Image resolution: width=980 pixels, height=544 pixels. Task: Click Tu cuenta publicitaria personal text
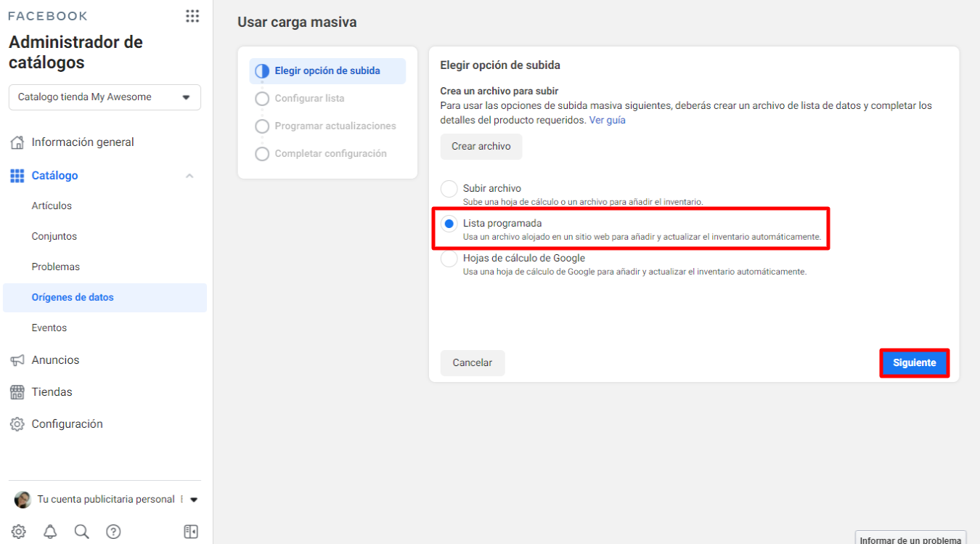tap(106, 500)
